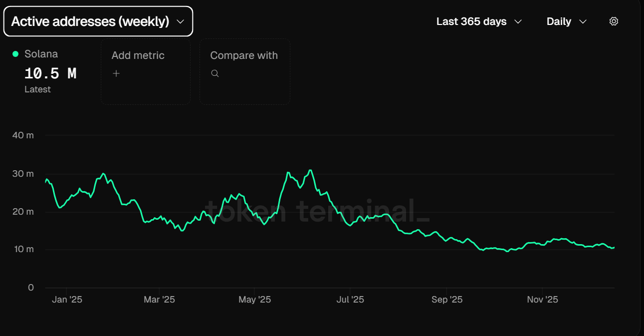Click the plus icon under Add metric
Screen dimensions: 644x336
pyautogui.click(x=116, y=73)
